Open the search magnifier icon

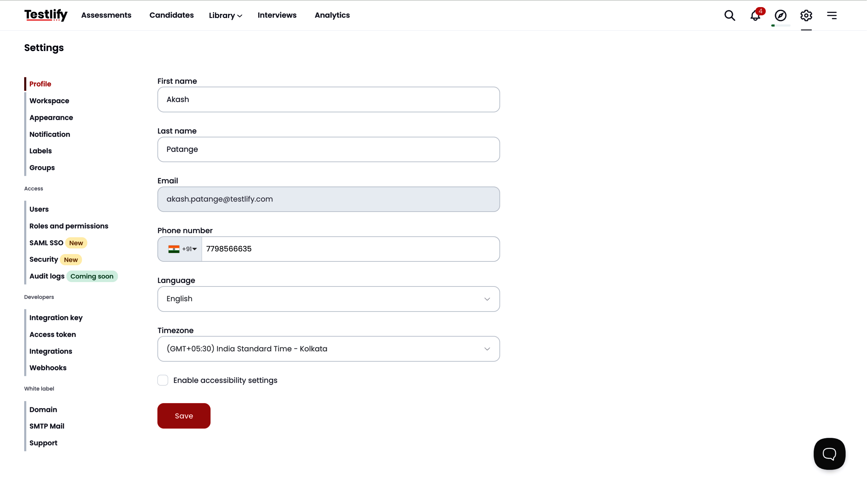point(730,16)
